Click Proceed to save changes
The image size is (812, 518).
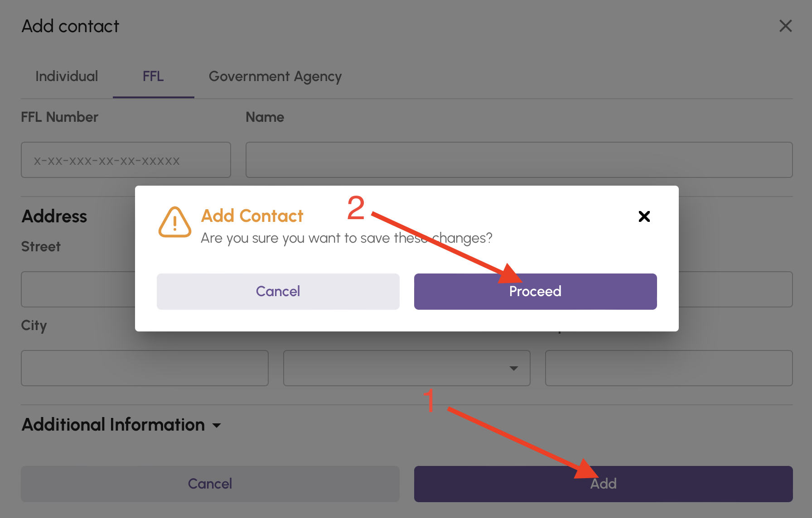535,291
